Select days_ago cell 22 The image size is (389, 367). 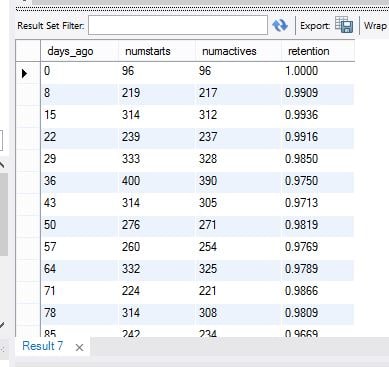[x=79, y=137]
